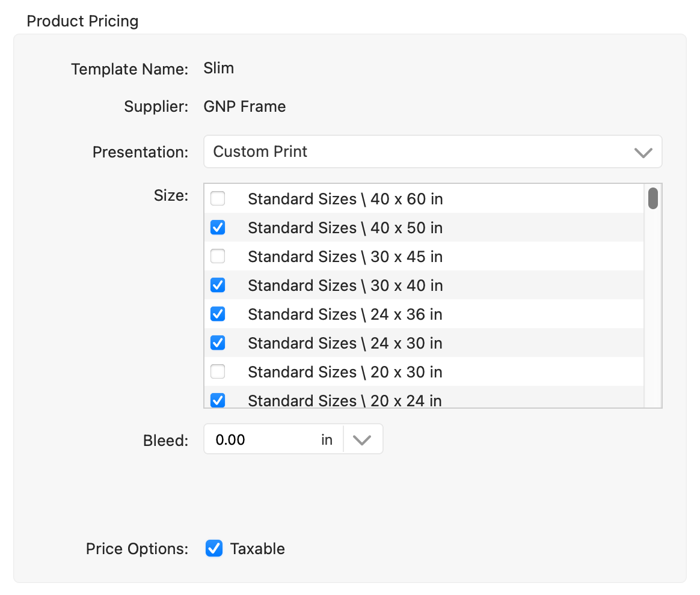Check the 20 x 30 in size checkbox
The image size is (700, 595).
tap(218, 372)
